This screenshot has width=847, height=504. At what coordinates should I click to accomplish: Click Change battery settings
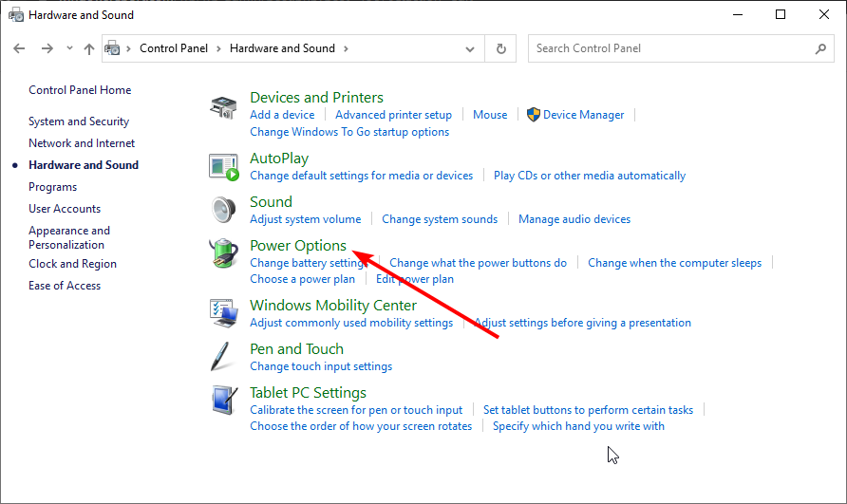point(309,263)
